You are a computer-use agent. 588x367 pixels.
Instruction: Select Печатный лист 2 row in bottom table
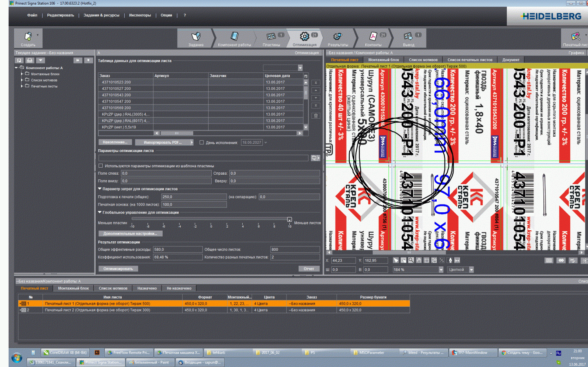pos(214,310)
